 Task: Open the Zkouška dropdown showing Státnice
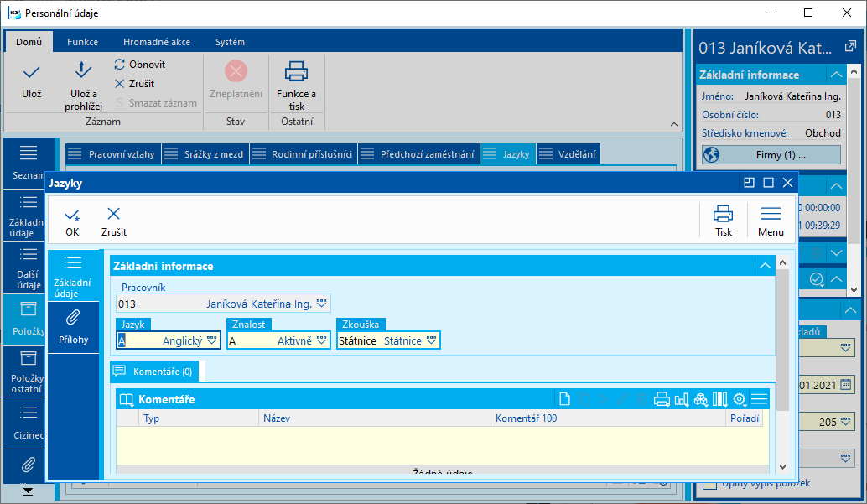[x=431, y=340]
